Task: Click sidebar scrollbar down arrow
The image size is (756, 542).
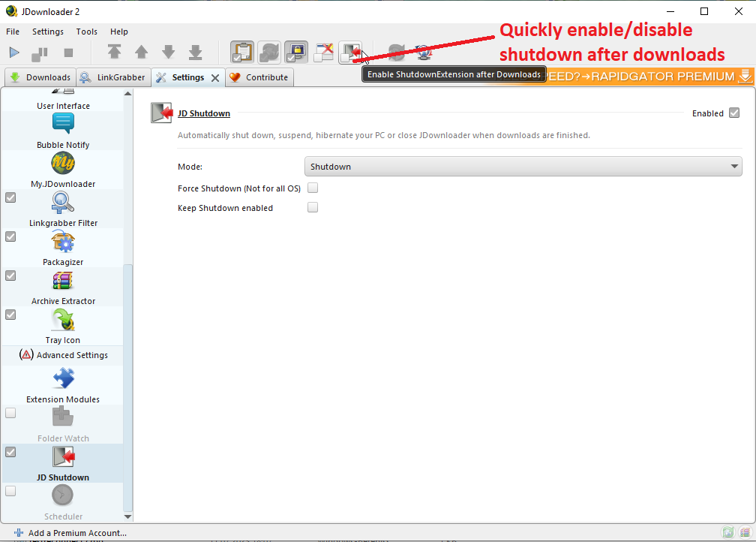Action: click(x=127, y=516)
